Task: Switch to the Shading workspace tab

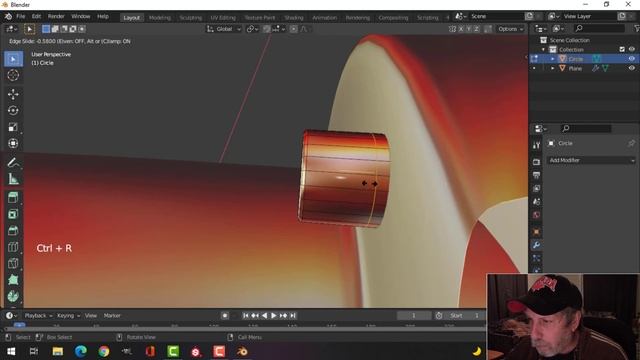Action: pyautogui.click(x=294, y=18)
